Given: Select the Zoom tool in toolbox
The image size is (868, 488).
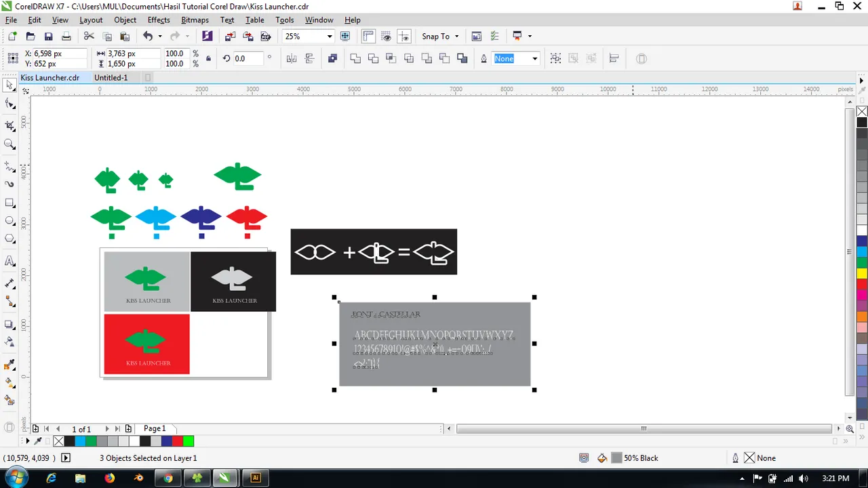Looking at the screenshot, I should coord(9,144).
